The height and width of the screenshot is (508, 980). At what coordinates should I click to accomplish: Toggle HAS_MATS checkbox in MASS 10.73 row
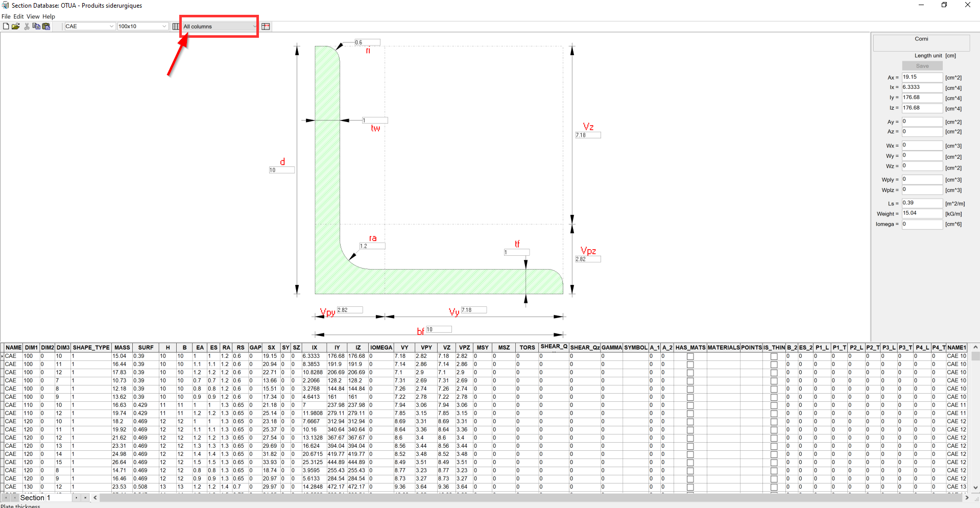pos(690,381)
